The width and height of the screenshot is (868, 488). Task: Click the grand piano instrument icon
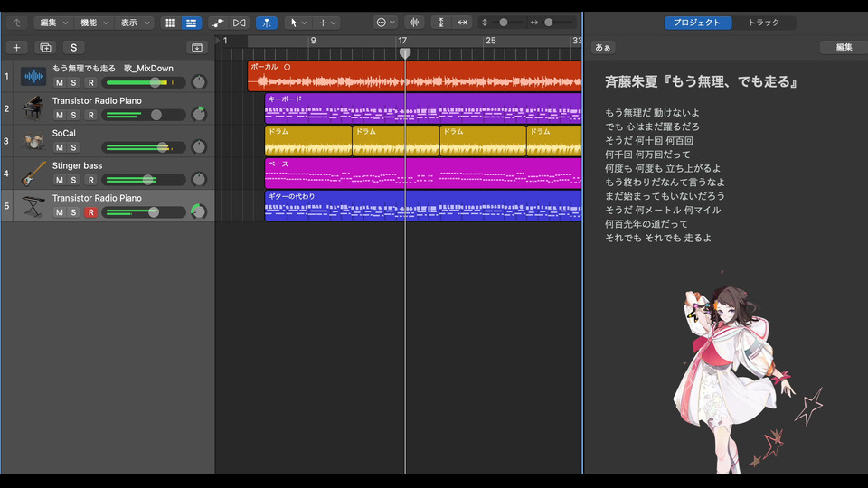pos(33,108)
